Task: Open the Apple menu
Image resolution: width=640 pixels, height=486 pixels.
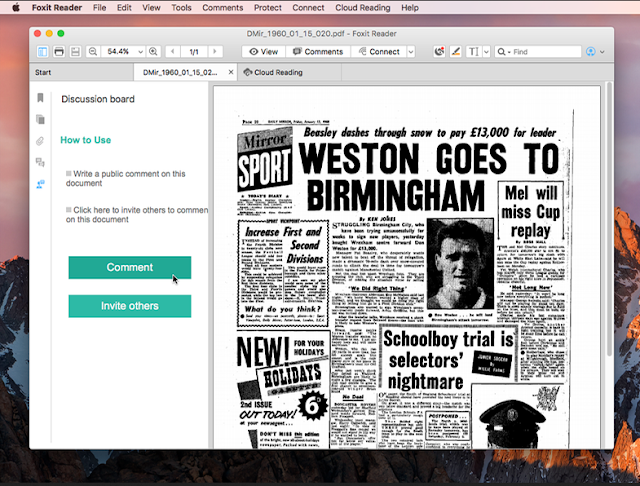Action: point(16,7)
